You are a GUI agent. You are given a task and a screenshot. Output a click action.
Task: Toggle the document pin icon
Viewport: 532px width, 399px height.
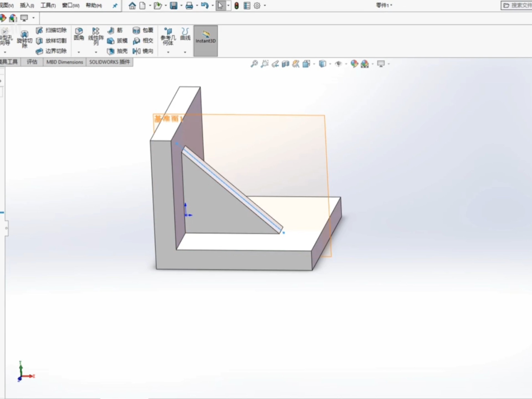click(115, 6)
